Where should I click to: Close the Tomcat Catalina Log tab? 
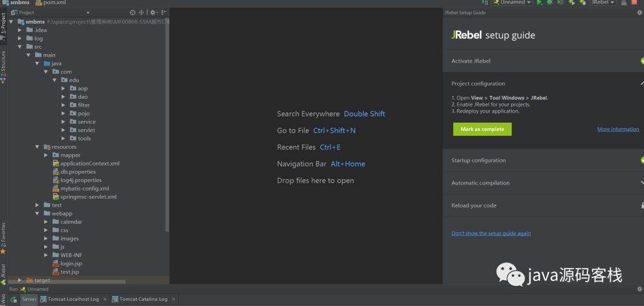coord(174,299)
